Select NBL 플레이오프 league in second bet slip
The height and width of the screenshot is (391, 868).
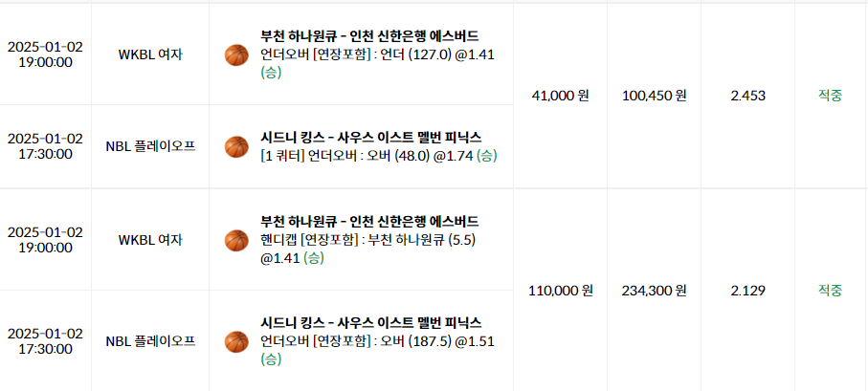pos(150,341)
